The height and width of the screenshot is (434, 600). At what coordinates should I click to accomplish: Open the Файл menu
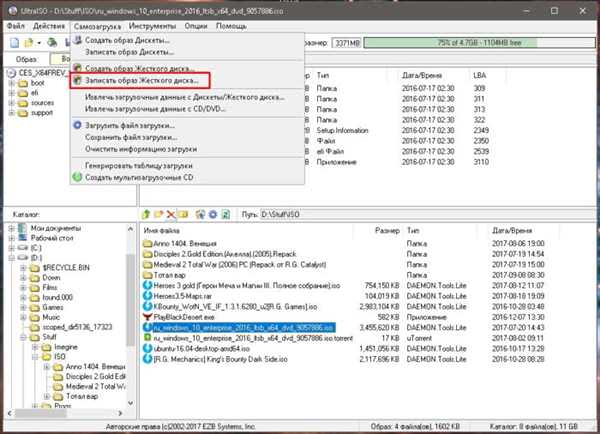coord(16,26)
